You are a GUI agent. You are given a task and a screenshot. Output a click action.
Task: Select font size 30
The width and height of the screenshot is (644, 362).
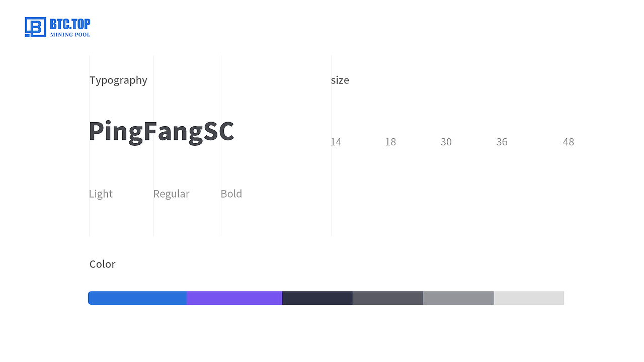point(446,142)
